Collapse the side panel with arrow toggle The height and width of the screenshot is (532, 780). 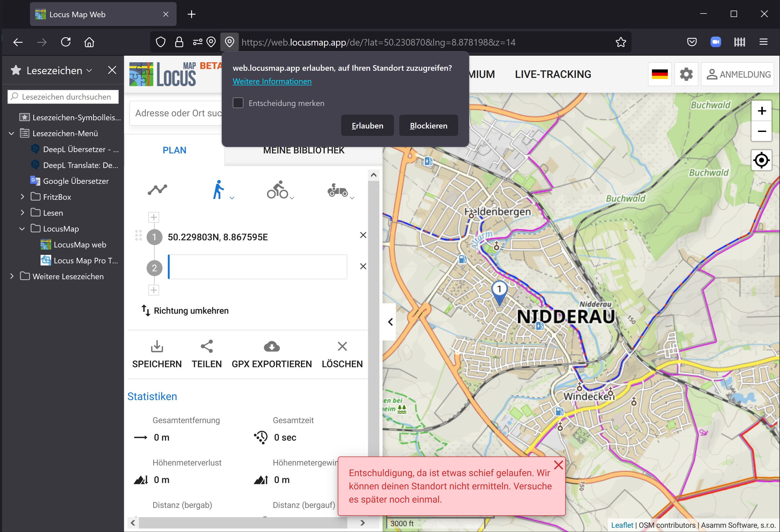pyautogui.click(x=390, y=322)
